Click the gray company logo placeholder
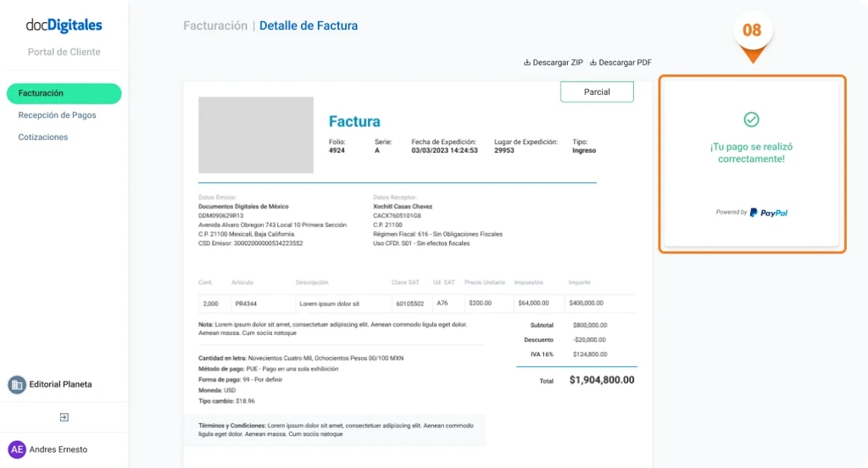The width and height of the screenshot is (868, 468). tap(256, 135)
